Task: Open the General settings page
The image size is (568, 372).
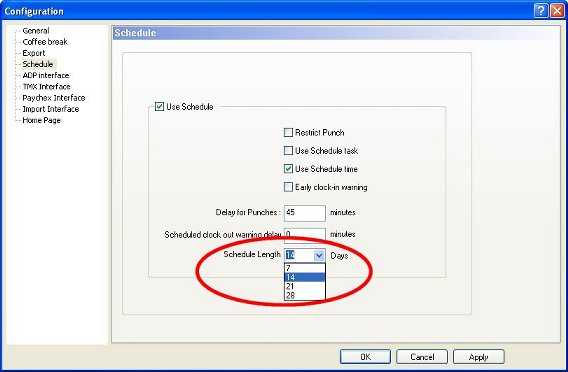Action: pos(36,31)
